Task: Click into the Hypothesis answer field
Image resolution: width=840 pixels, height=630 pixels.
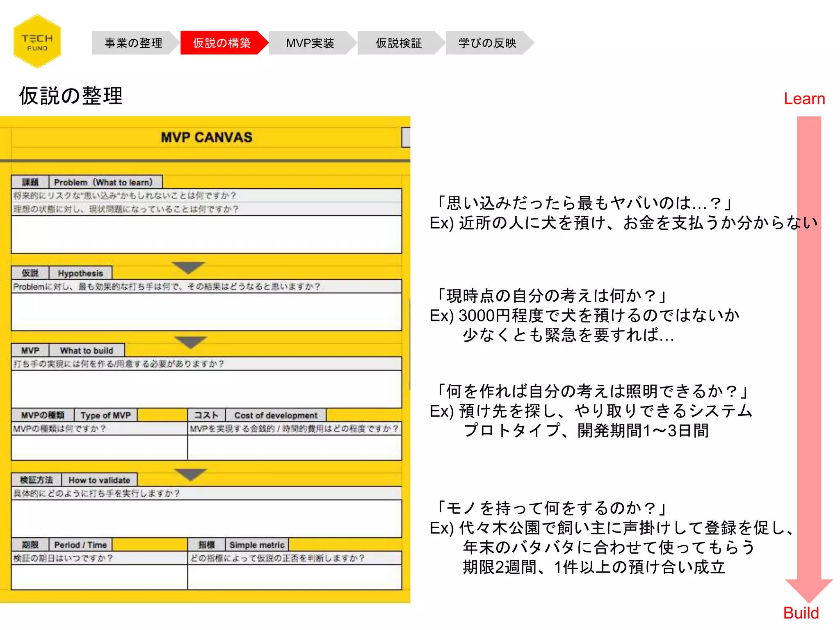Action: pyautogui.click(x=206, y=312)
